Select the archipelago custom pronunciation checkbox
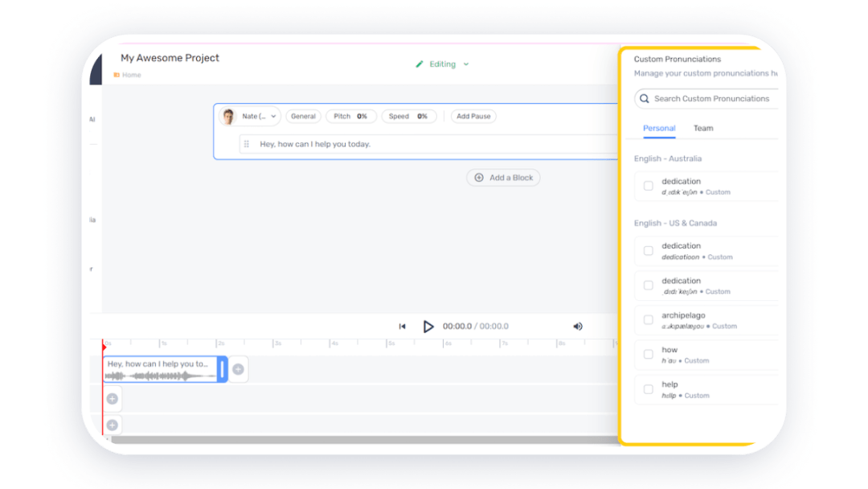Image resolution: width=868 pixels, height=489 pixels. (x=648, y=319)
